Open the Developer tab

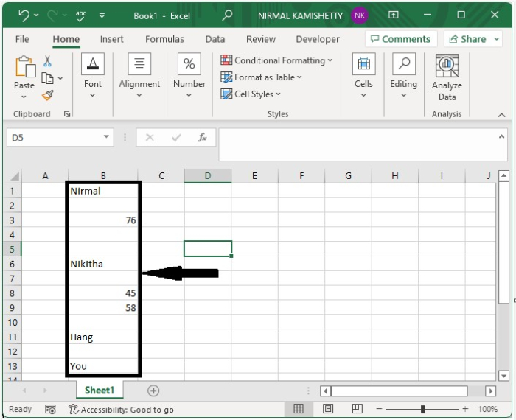[x=318, y=39]
